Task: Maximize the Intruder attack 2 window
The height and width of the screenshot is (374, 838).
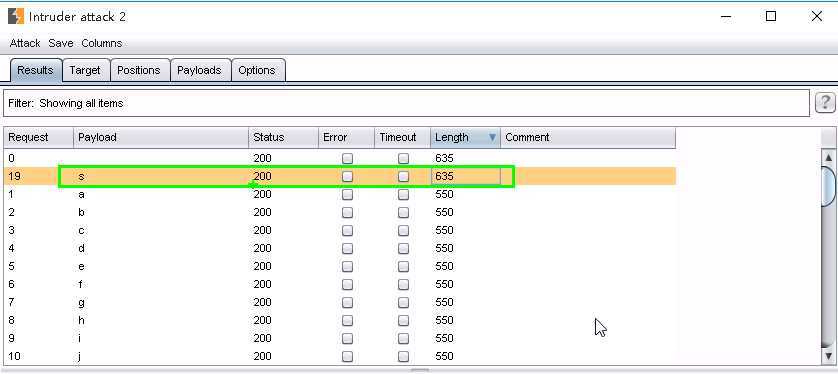Action: (x=771, y=17)
